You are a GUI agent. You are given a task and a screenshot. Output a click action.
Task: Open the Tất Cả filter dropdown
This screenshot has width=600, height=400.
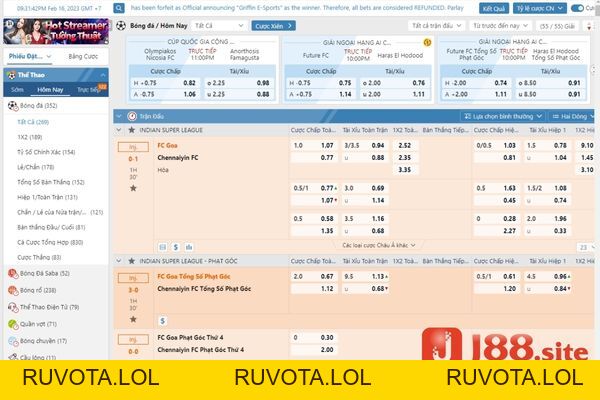[x=219, y=26]
